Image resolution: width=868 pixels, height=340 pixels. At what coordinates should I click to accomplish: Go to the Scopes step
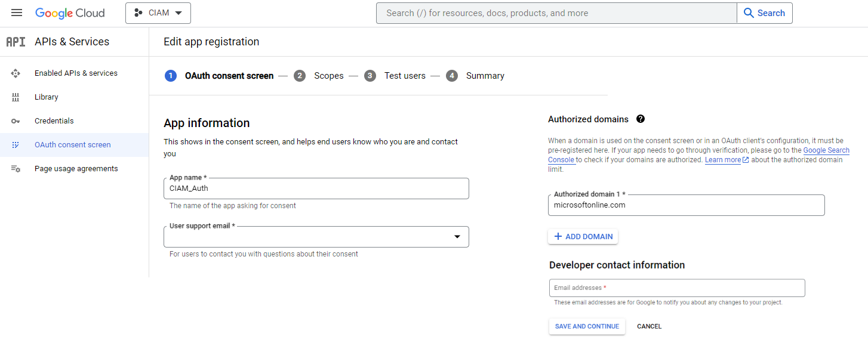(x=328, y=76)
